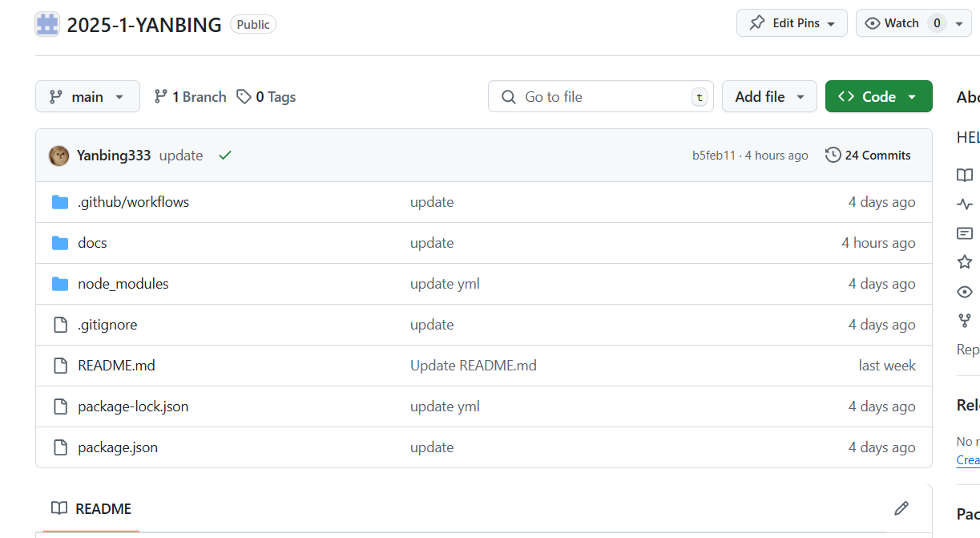
Task: Click the fork icon in the About sidebar
Action: [965, 321]
